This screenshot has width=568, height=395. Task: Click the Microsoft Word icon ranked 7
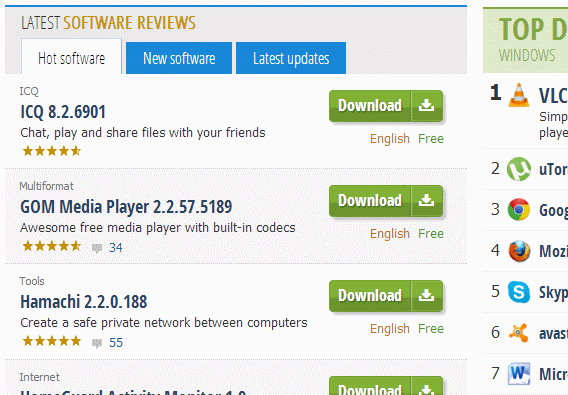tap(519, 374)
